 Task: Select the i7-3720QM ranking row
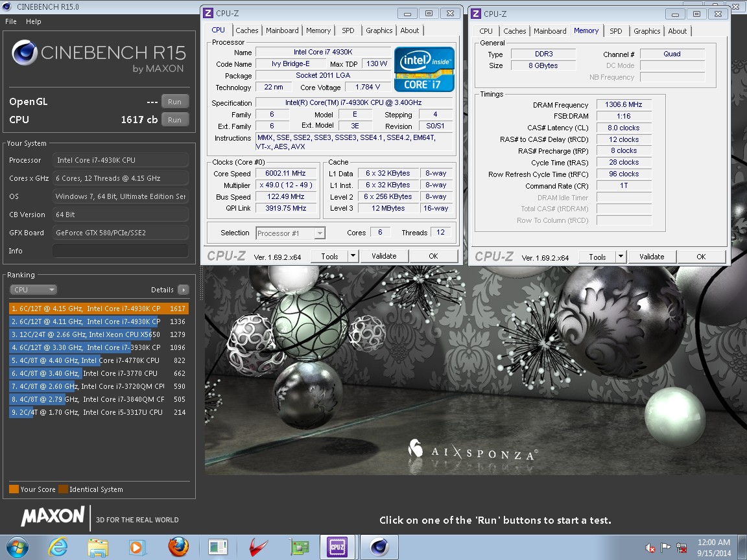pos(99,386)
